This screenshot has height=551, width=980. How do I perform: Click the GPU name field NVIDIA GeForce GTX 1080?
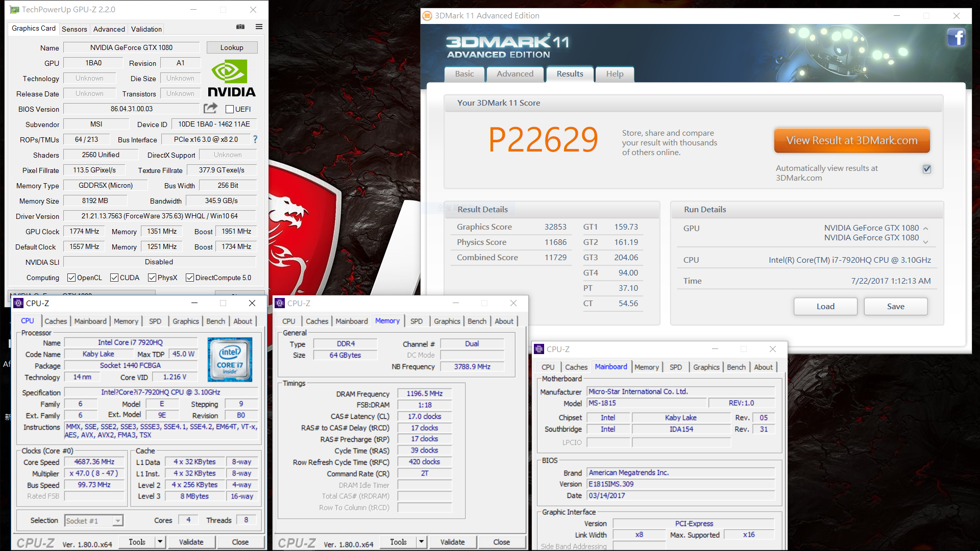(x=132, y=47)
